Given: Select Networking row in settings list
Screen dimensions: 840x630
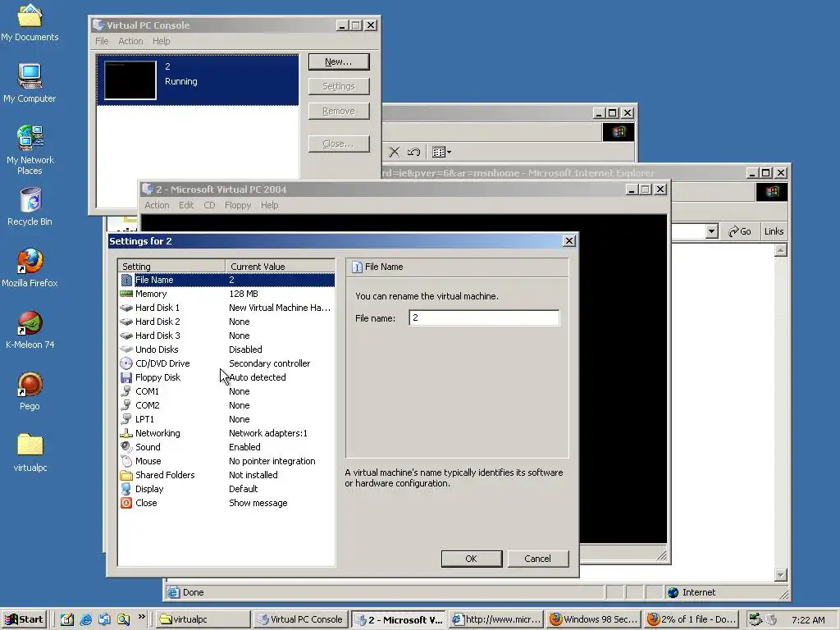Looking at the screenshot, I should (x=226, y=433).
